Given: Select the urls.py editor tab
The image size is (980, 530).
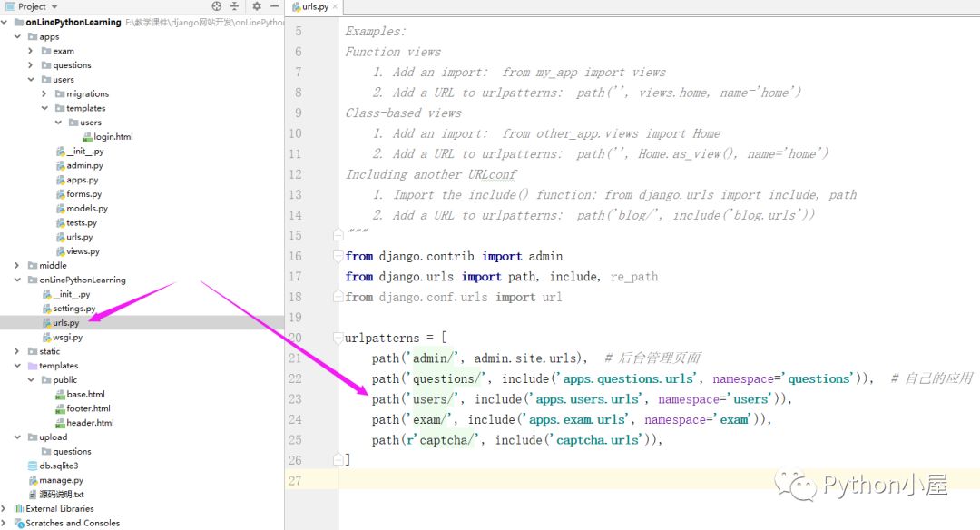Looking at the screenshot, I should tap(314, 7).
